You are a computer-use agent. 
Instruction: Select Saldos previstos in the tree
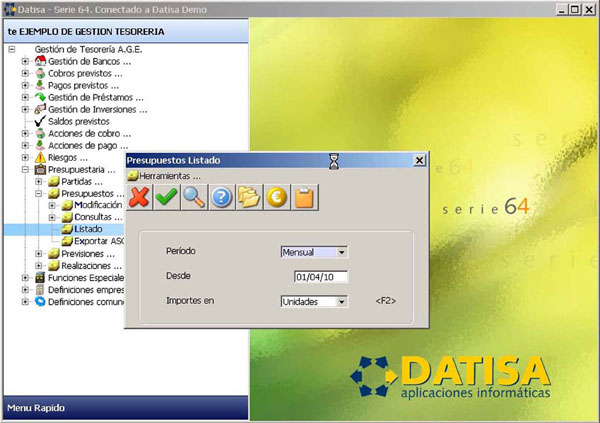coord(78,121)
